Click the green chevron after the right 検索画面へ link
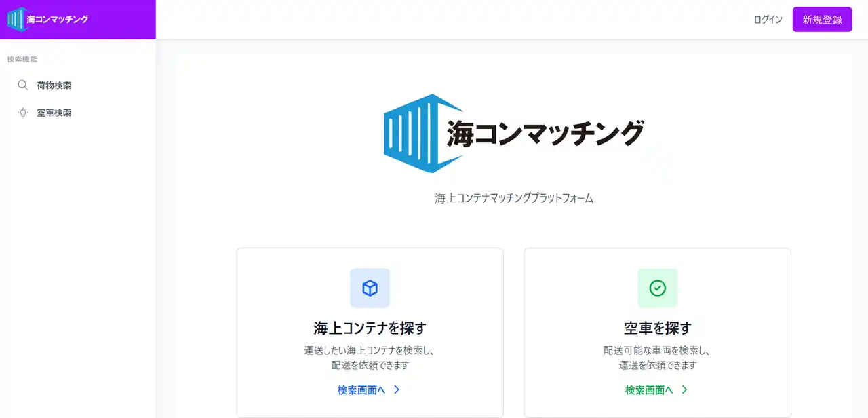Viewport: 868px width, 418px height. point(684,389)
